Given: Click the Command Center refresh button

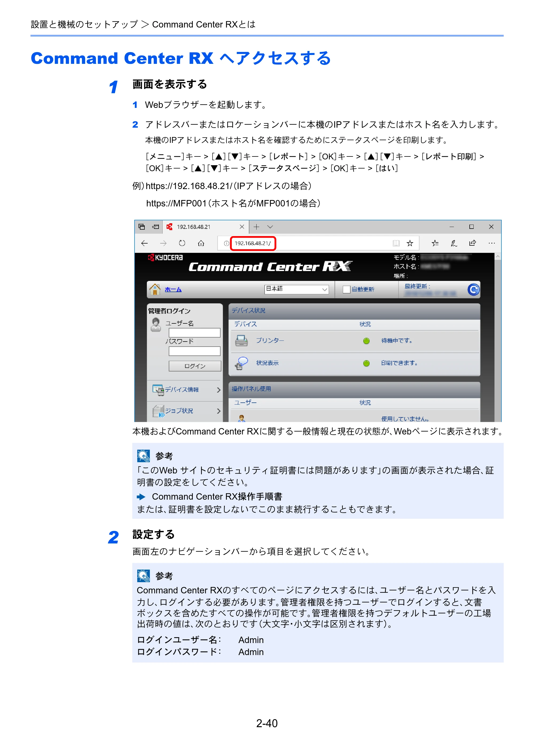Looking at the screenshot, I should tap(473, 290).
